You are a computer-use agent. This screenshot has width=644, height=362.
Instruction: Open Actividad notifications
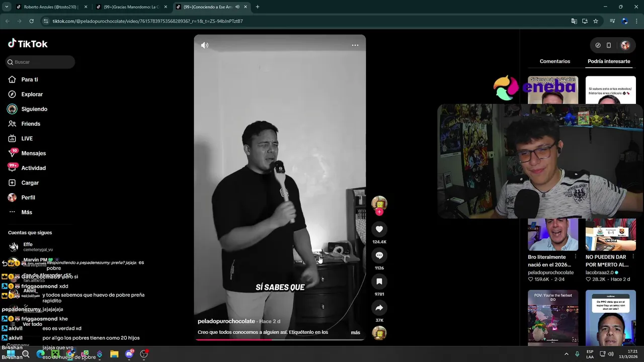[x=33, y=168]
